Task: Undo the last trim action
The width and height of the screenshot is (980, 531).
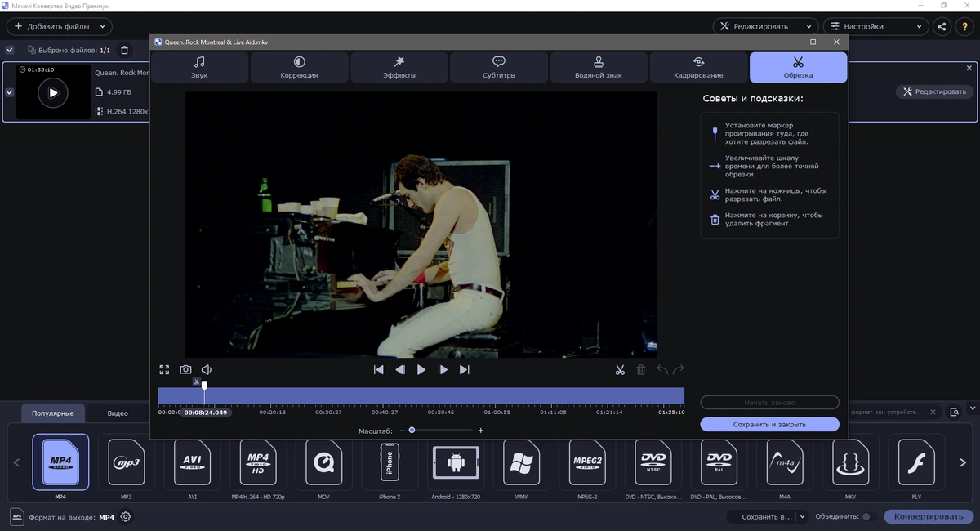Action: pos(662,370)
